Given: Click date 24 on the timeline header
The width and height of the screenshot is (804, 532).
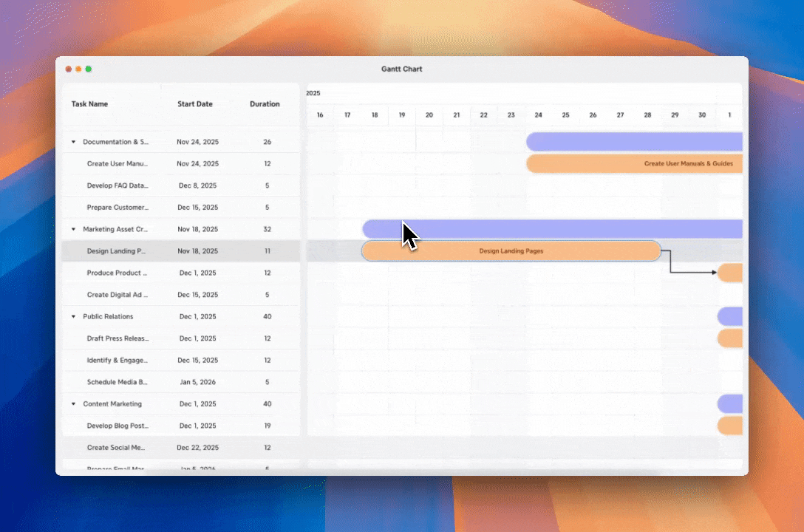Looking at the screenshot, I should [x=538, y=115].
